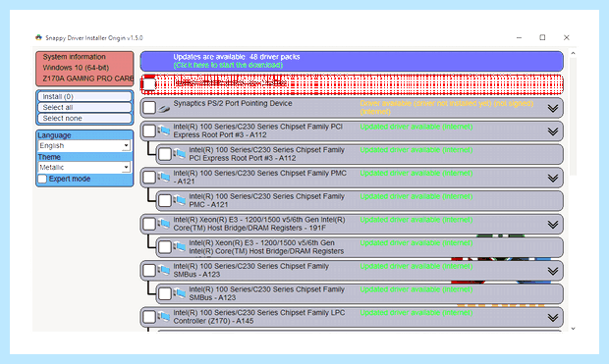Tick checkbox of top-level SMBus - A123 row
609x364 pixels.
[x=149, y=270]
